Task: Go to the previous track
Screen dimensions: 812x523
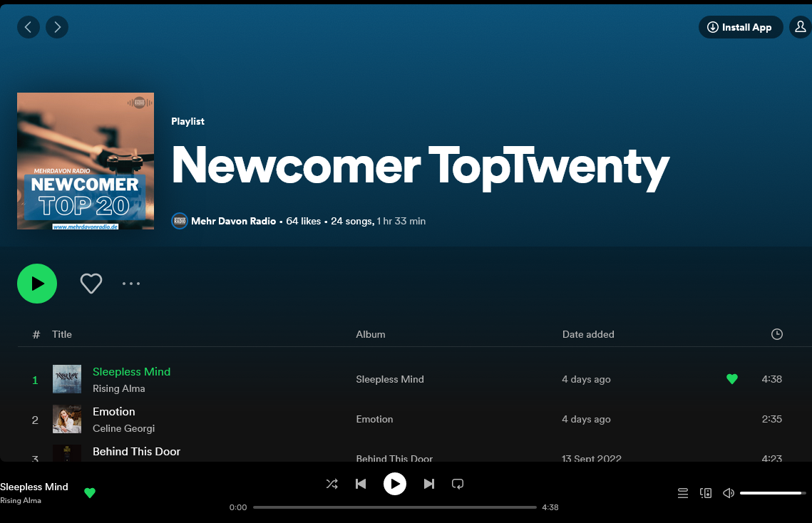Action: coord(361,484)
